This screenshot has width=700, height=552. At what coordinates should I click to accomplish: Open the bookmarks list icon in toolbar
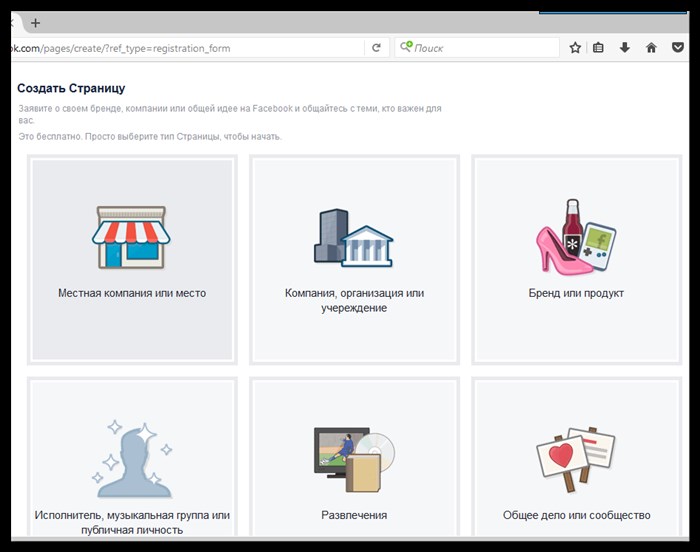[598, 47]
